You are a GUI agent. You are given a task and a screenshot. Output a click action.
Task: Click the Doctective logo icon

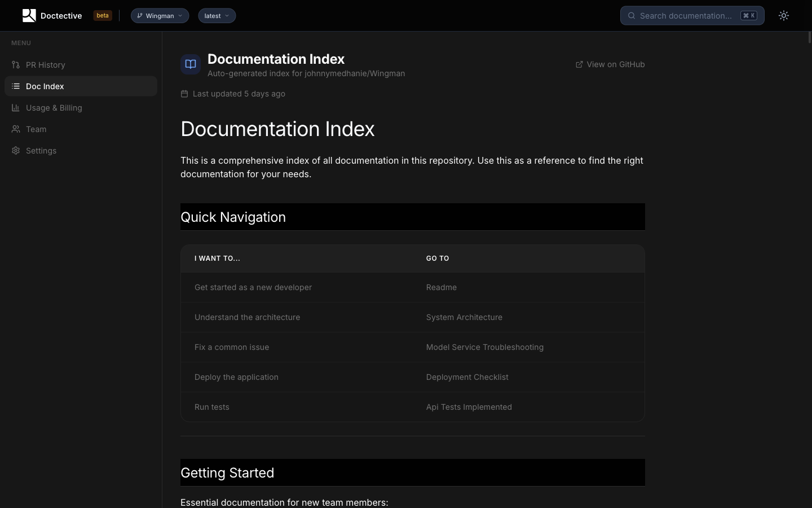click(29, 16)
